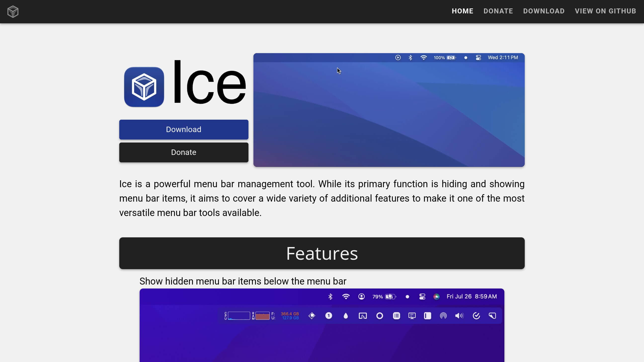Click the striped diamond chip icon in the hidden items bar
The width and height of the screenshot is (644, 362).
pos(312,316)
